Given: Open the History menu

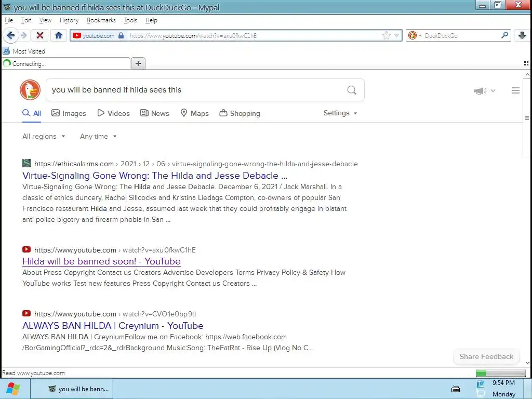Looking at the screenshot, I should (69, 20).
